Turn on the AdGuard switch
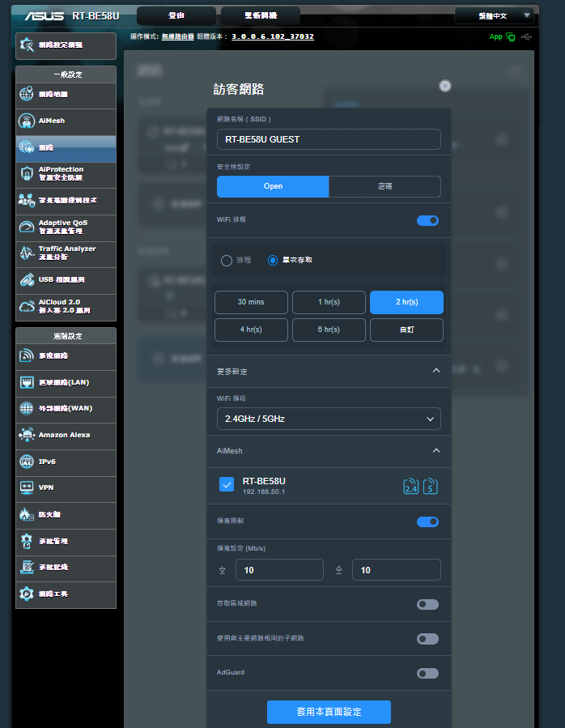The height and width of the screenshot is (728, 565). [427, 673]
